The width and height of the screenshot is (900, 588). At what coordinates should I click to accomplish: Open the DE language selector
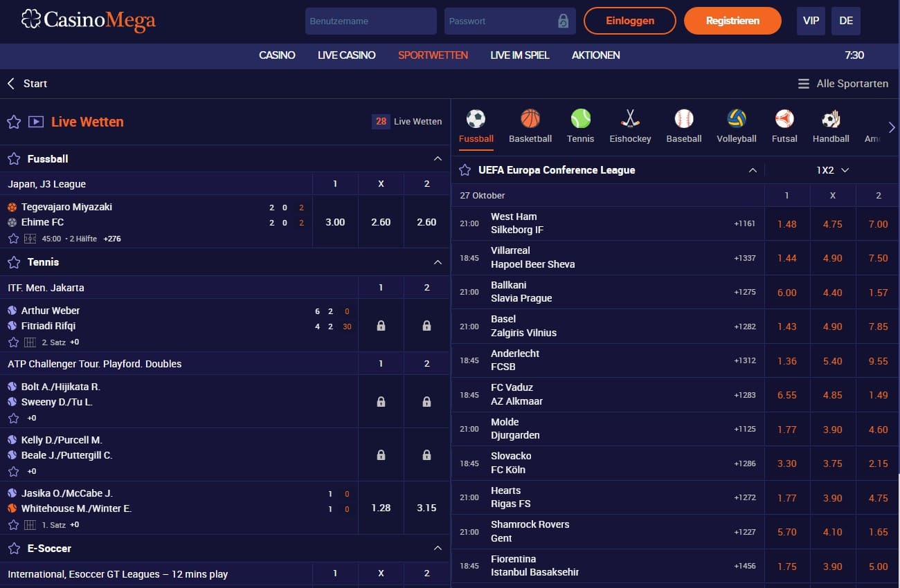tap(846, 21)
